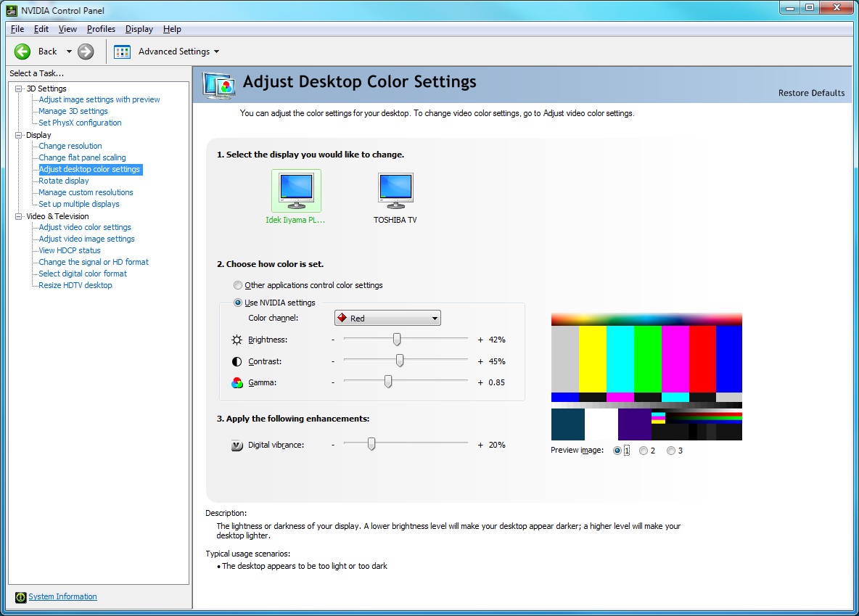Open Adjust image settings with preview
The height and width of the screenshot is (616, 859).
[99, 99]
